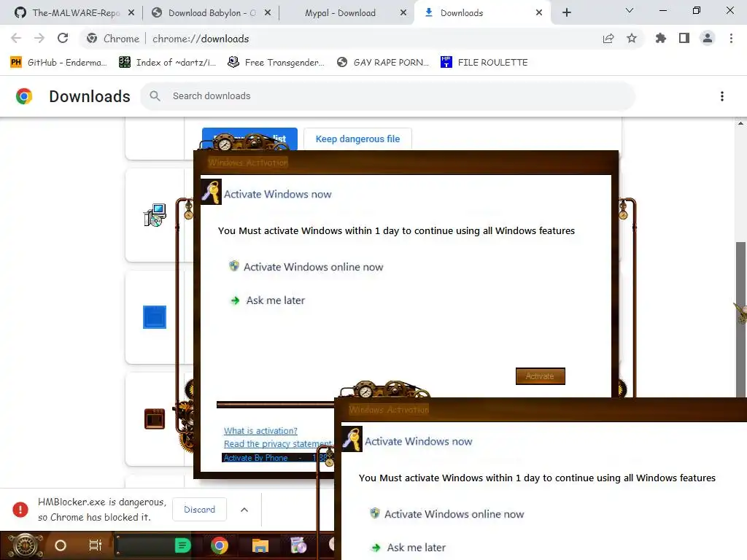Click the Chrome logo beside Downloads heading
747x560 pixels.
click(x=24, y=96)
